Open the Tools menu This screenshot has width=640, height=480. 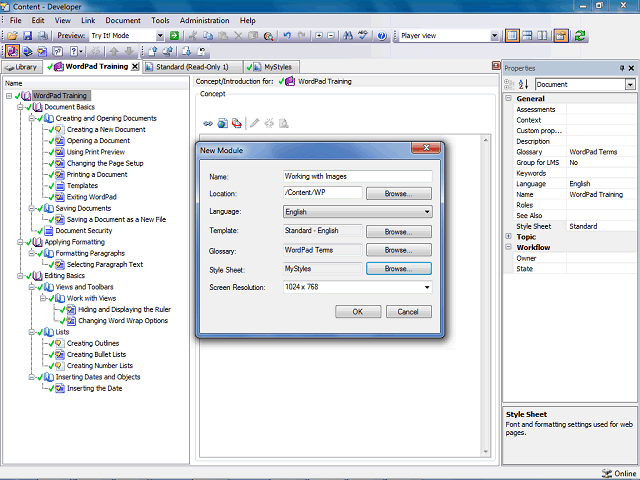click(x=160, y=20)
